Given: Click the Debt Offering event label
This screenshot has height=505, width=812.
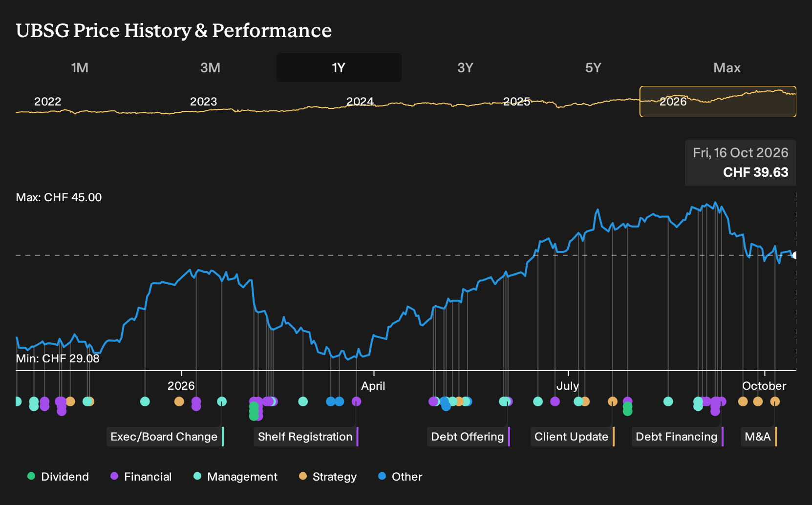Looking at the screenshot, I should 469,437.
